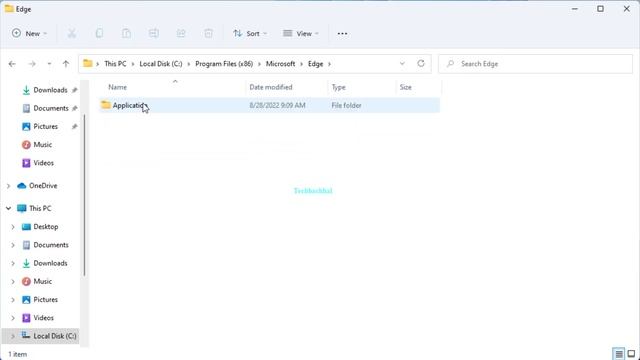
Task: Expand Music node under This PC
Action: (x=13, y=282)
